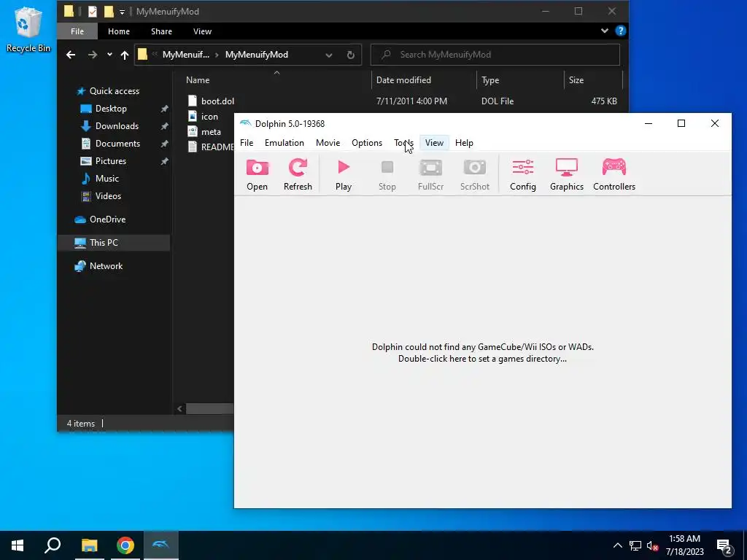This screenshot has height=560, width=747.
Task: Open the Help menu in Dolphin
Action: pos(464,143)
